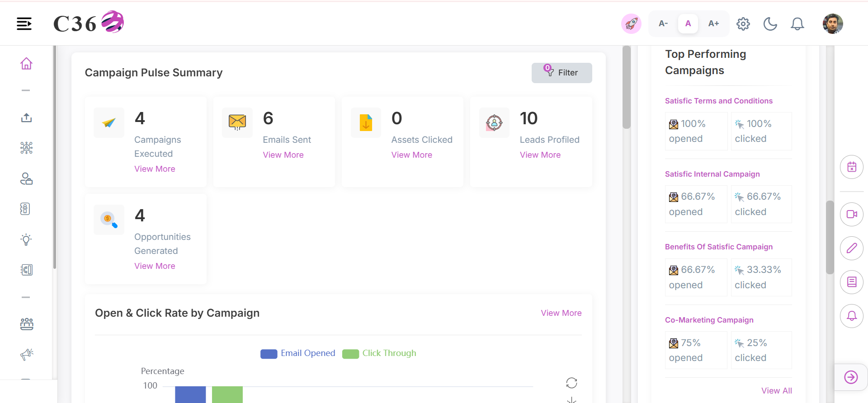Open the megaphone campaigns sidebar icon

[x=26, y=354]
